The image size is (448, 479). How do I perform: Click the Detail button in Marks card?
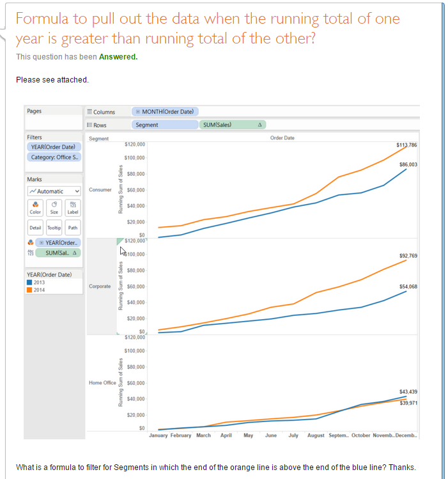click(x=35, y=228)
